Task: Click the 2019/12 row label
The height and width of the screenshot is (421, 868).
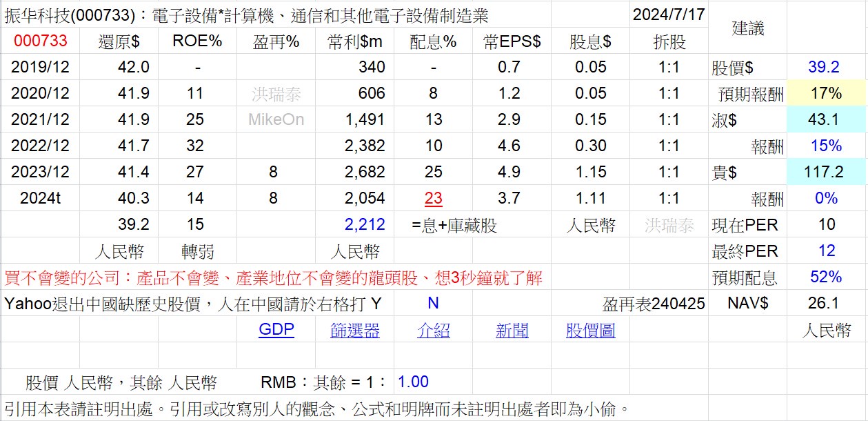Action: point(41,67)
